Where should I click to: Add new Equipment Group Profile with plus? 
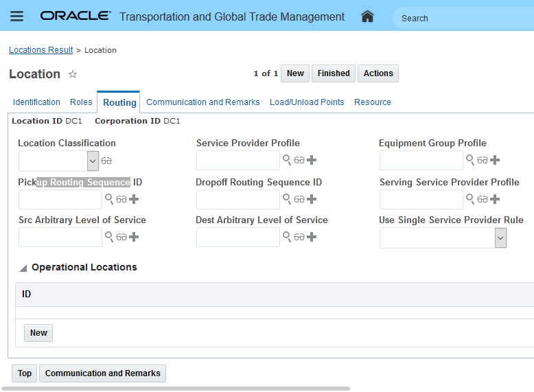tap(495, 160)
